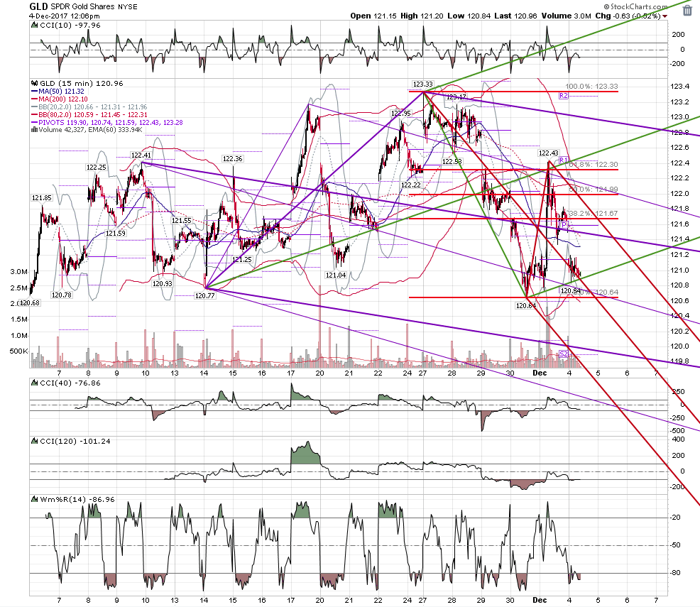
Task: Click the 38.2%: 121.67 Fibonacci label
Action: coord(594,214)
